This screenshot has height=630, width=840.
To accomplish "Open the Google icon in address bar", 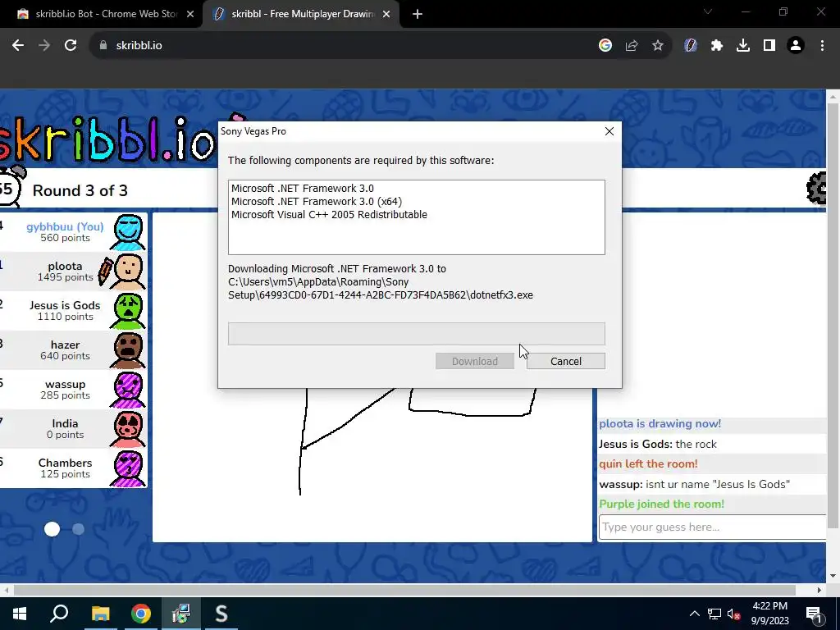I will (x=605, y=46).
